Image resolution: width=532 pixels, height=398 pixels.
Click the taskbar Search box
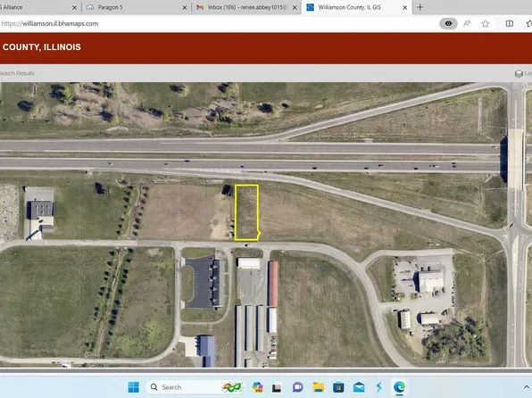195,387
